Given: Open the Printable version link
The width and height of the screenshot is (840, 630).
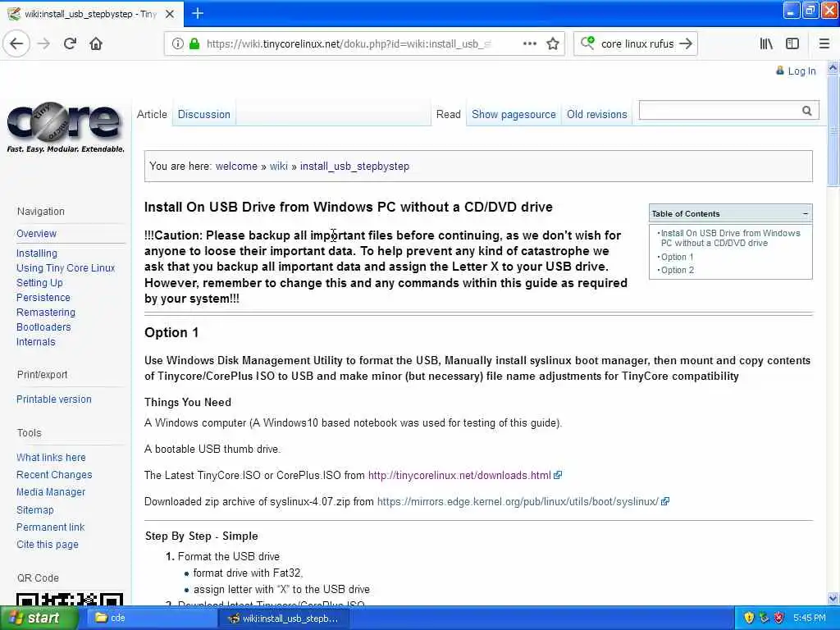Looking at the screenshot, I should point(54,399).
